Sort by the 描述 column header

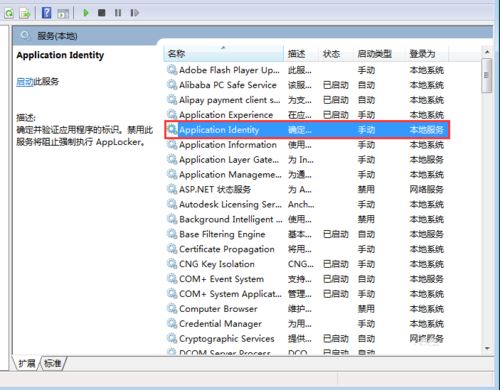point(301,54)
